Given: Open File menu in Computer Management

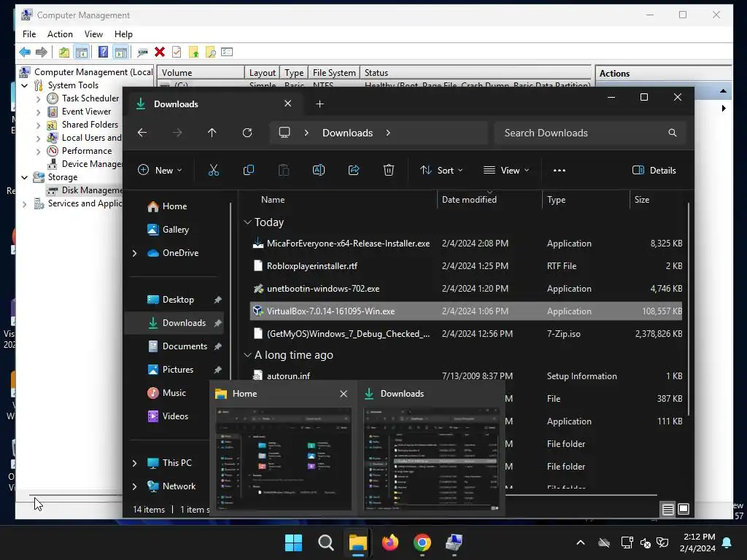Looking at the screenshot, I should [29, 34].
